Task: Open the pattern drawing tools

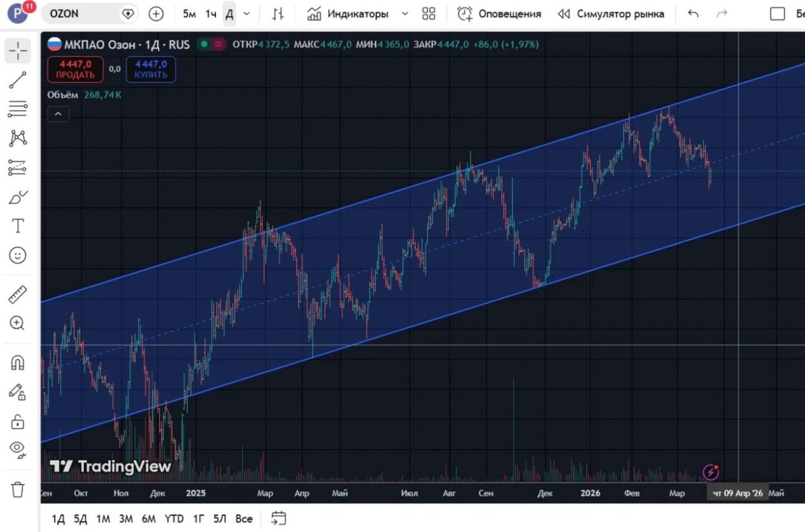Action: tap(17, 138)
